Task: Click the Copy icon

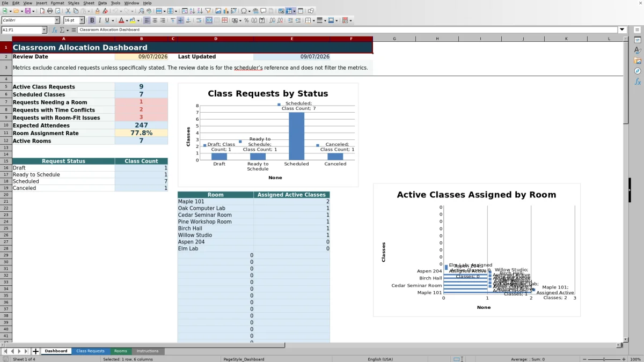Action: (x=76, y=11)
